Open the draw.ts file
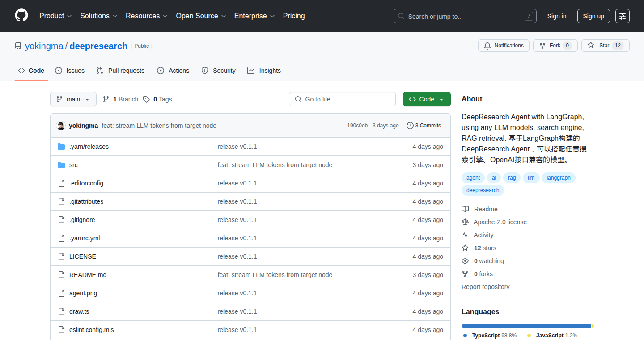This screenshot has height=340, width=644. 79,311
